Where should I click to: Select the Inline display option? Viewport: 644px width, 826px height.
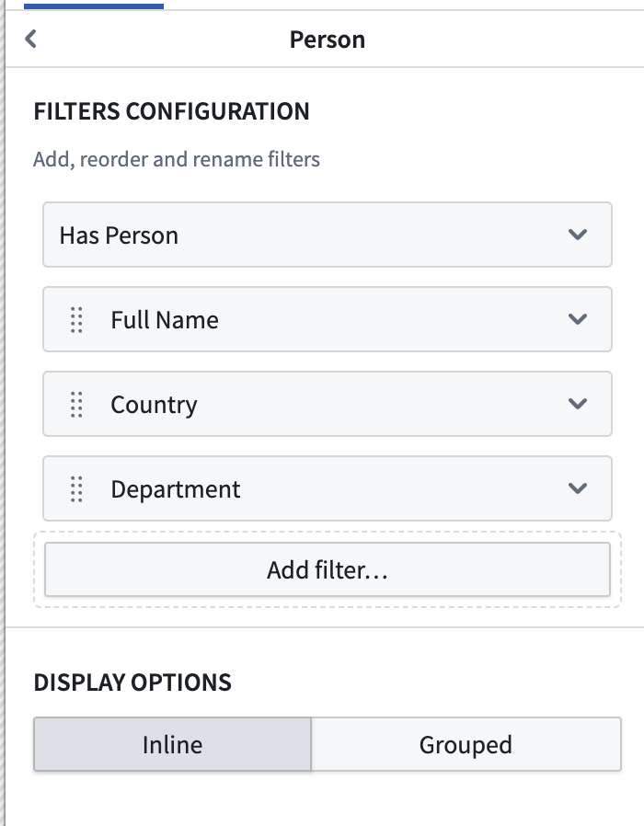click(x=172, y=745)
